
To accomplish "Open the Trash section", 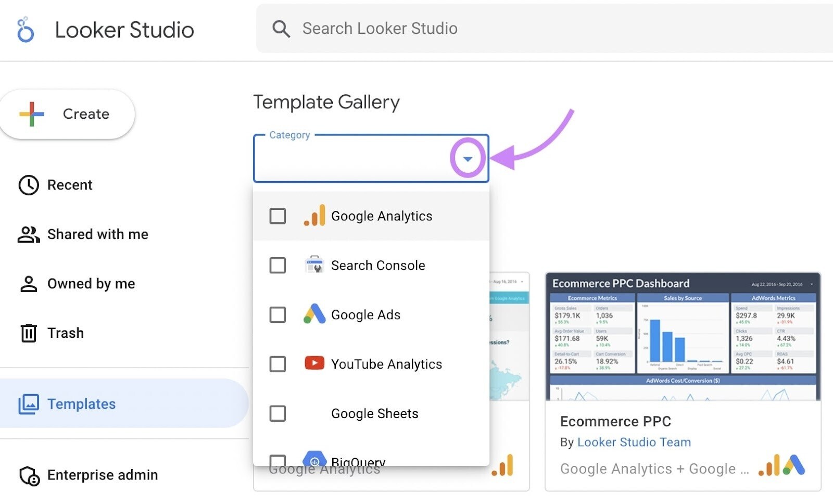I will tap(66, 333).
